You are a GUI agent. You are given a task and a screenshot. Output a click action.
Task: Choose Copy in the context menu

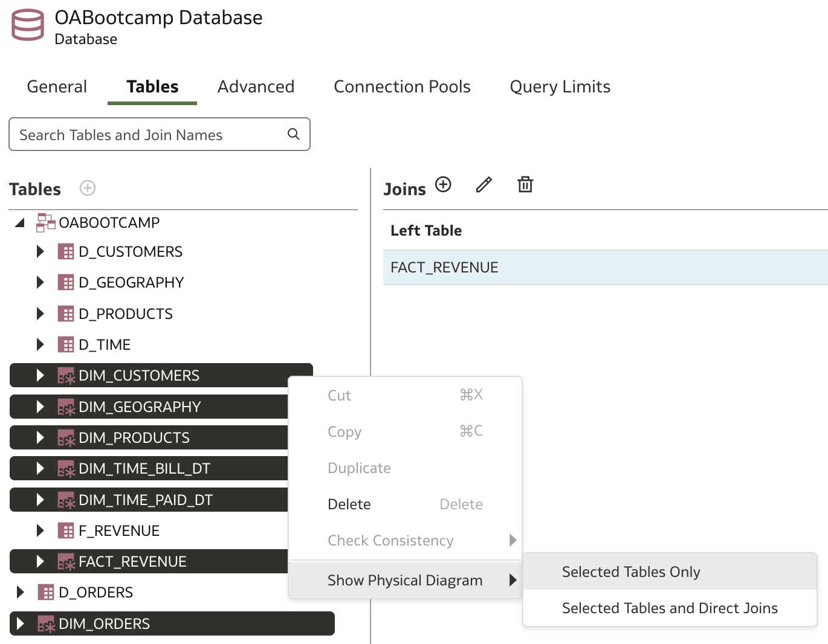405,431
